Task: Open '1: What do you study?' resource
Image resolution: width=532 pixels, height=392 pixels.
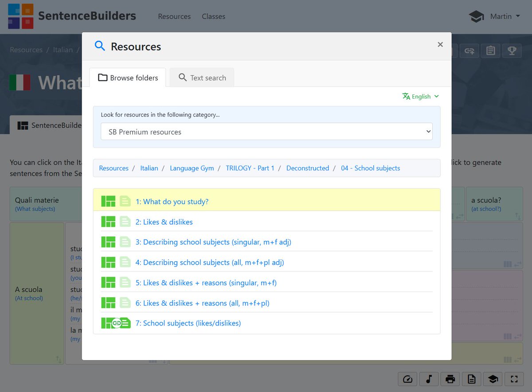Action: pyautogui.click(x=172, y=202)
